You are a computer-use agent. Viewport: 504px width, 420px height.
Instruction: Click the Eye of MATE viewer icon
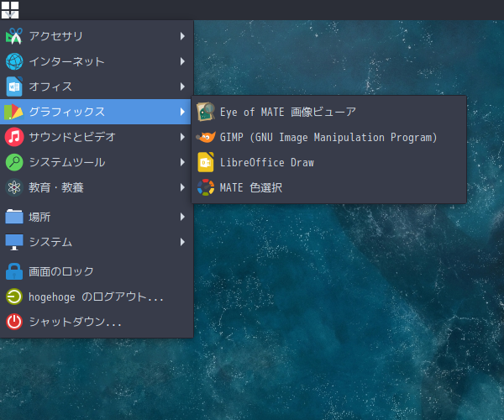coord(206,112)
